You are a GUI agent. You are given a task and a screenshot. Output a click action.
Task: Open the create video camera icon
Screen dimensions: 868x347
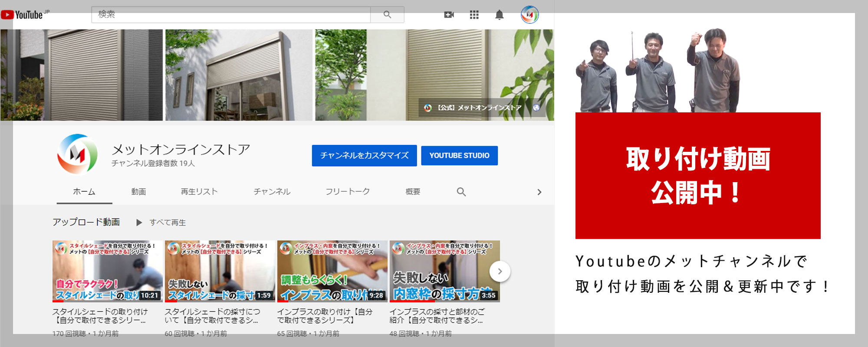pos(449,15)
